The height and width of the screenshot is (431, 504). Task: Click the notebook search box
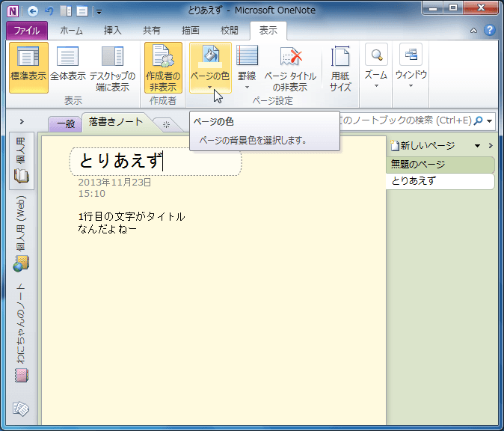pos(407,121)
